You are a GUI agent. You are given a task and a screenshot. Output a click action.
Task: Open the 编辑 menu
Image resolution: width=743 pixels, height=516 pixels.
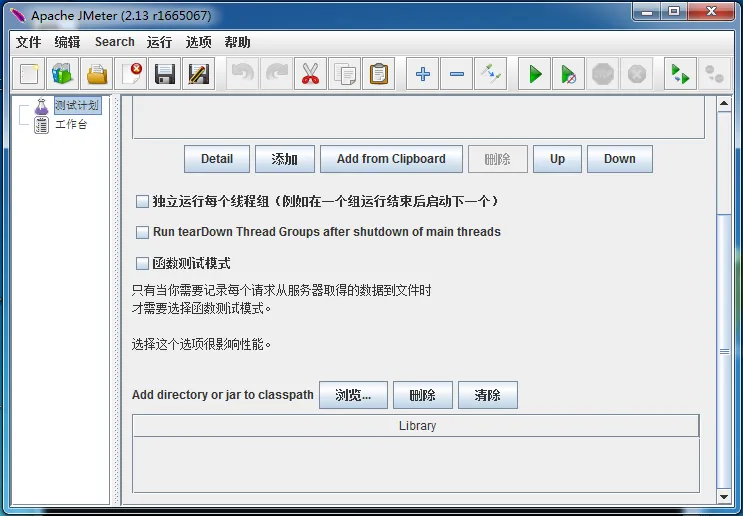[67, 42]
